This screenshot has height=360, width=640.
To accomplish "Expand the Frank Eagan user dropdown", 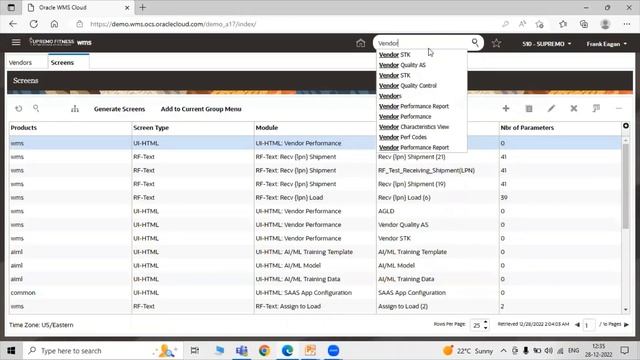I will pos(607,44).
